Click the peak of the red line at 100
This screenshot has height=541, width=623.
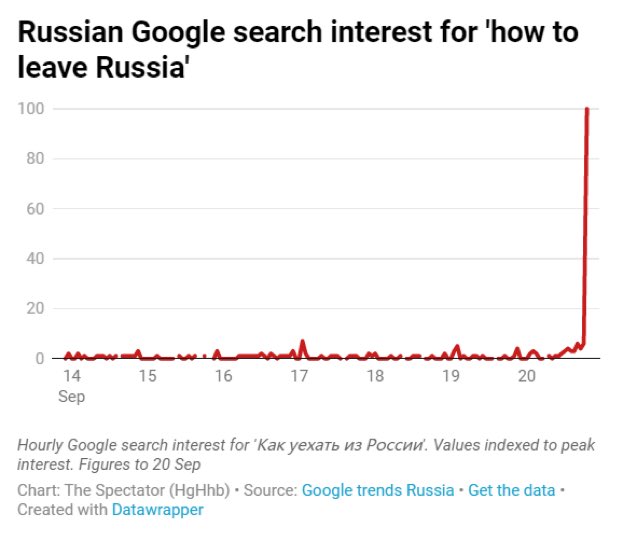tap(586, 109)
